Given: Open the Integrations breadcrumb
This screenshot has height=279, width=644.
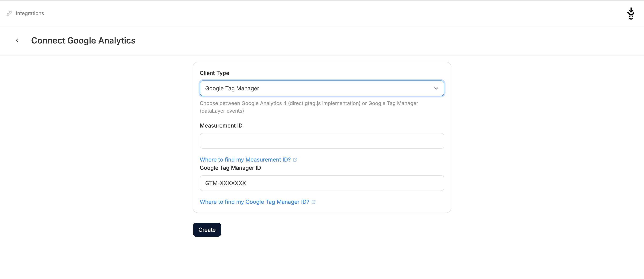Looking at the screenshot, I should click(30, 13).
